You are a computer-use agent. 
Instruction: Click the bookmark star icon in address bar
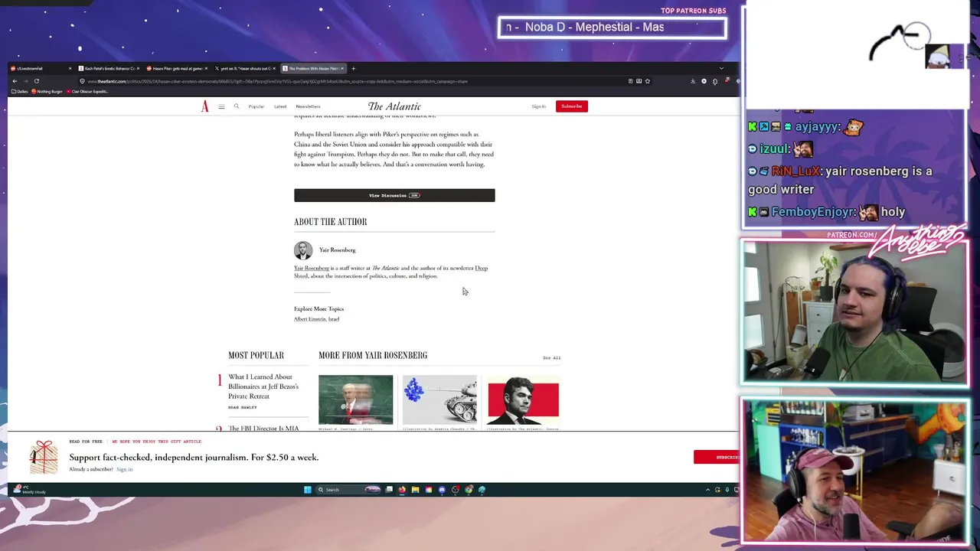[648, 81]
